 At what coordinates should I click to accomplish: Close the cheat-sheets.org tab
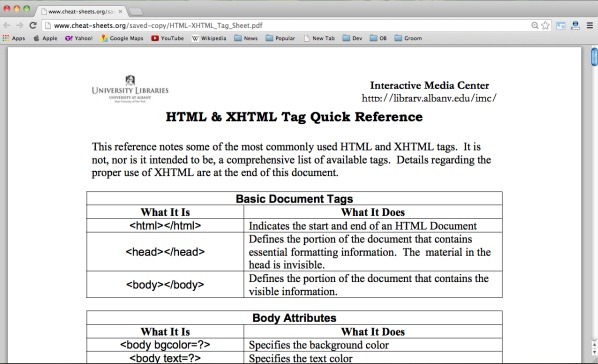(120, 12)
